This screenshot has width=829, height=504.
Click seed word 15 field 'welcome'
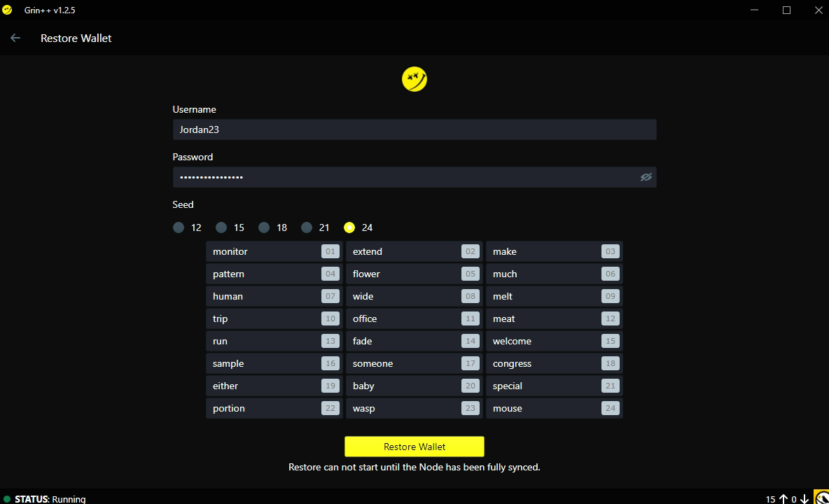[554, 342]
